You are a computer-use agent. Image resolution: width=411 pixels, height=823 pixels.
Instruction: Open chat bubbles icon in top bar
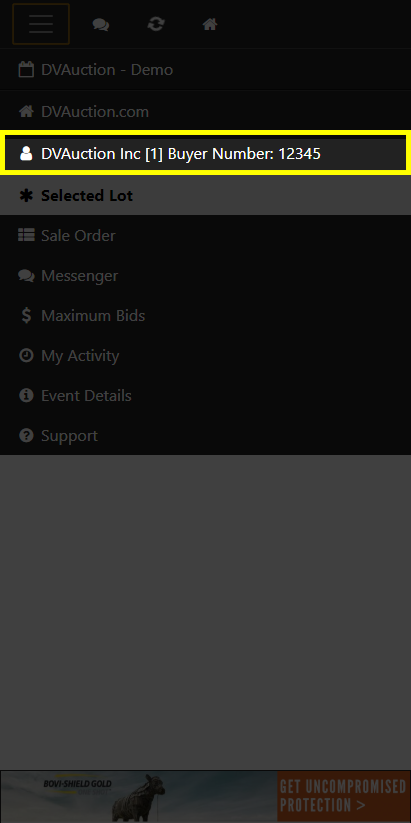point(101,24)
